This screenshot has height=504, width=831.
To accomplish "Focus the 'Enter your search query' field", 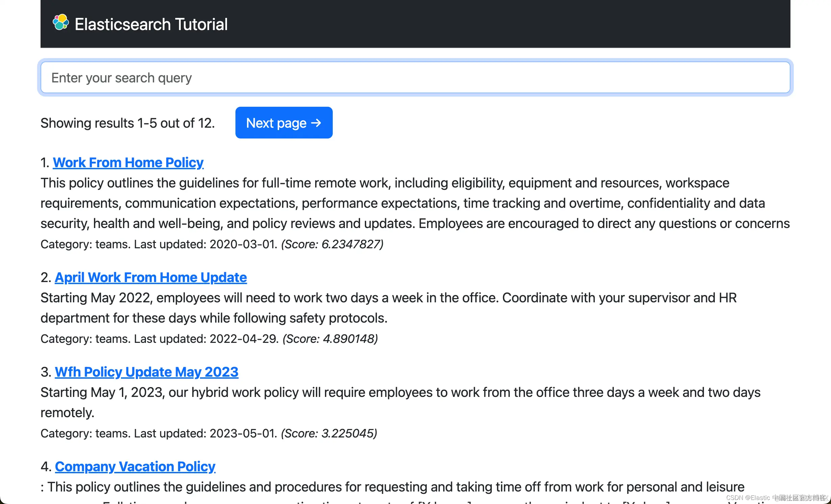I will 415,78.
